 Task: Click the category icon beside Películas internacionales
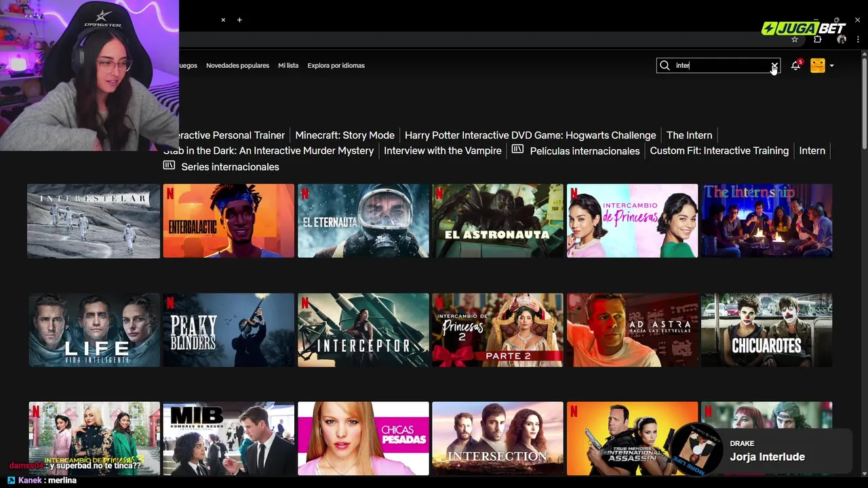pyautogui.click(x=517, y=149)
